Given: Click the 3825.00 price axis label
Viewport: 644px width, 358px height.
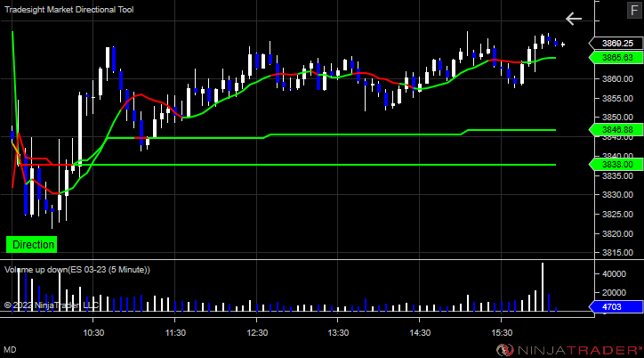Looking at the screenshot, I should pos(617,214).
